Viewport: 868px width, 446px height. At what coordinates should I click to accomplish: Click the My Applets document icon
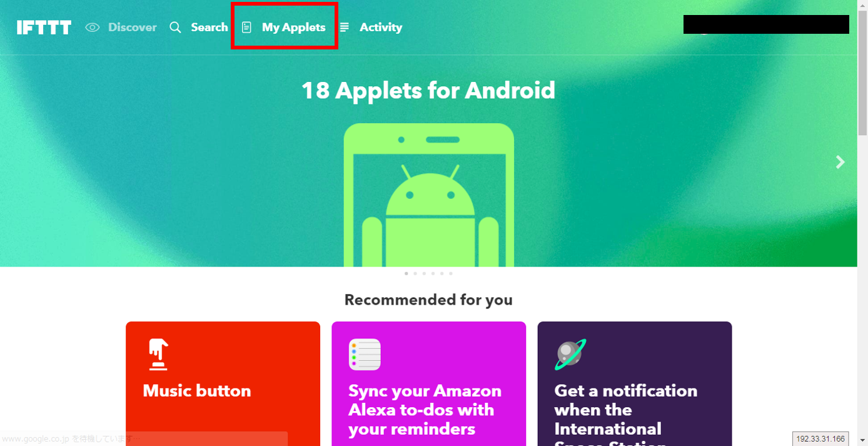pos(247,28)
